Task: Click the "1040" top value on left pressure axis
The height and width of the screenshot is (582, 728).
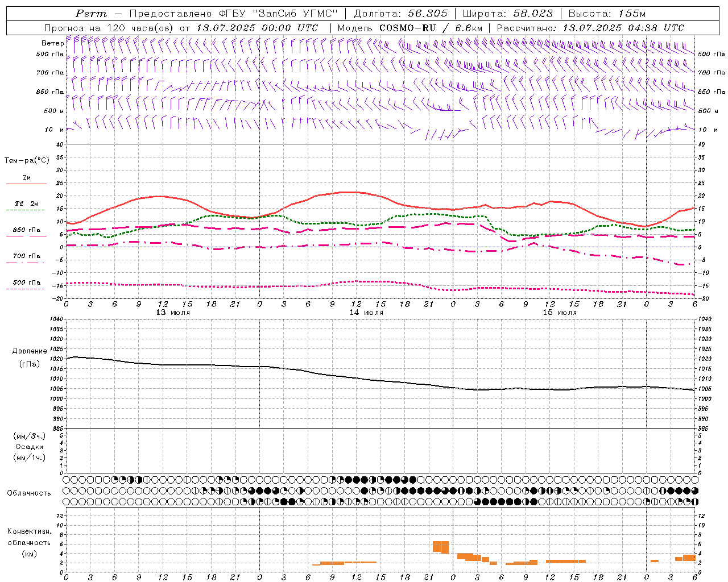Action: 56,319
